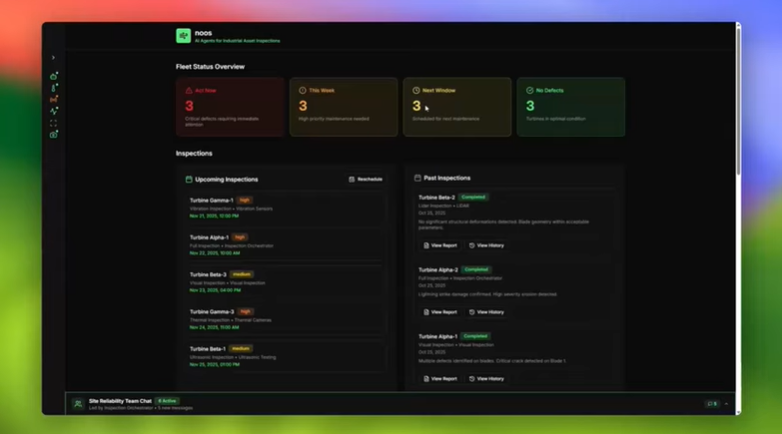This screenshot has height=434, width=782.
Task: Click the dotted grid icon in sidebar
Action: pos(54,123)
